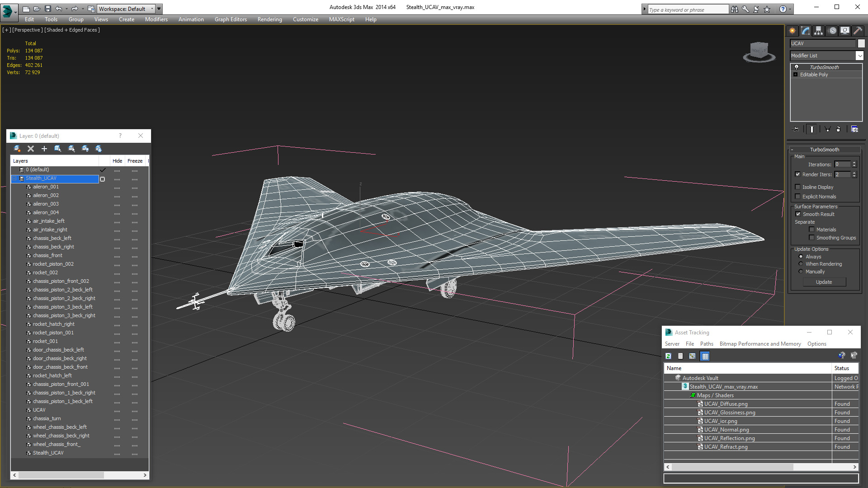Open the Perspective viewport label menu
The width and height of the screenshot is (868, 488).
(x=28, y=30)
